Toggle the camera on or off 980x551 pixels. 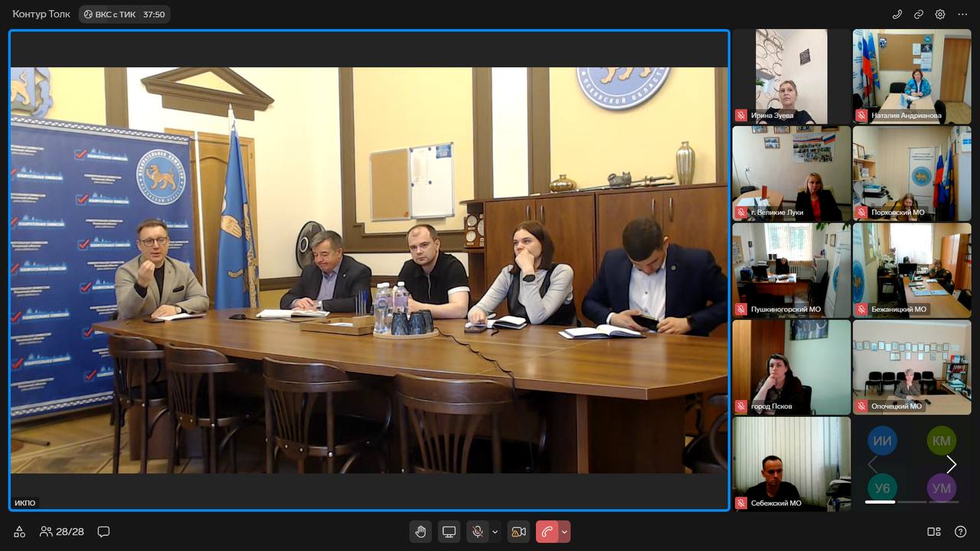(x=518, y=532)
